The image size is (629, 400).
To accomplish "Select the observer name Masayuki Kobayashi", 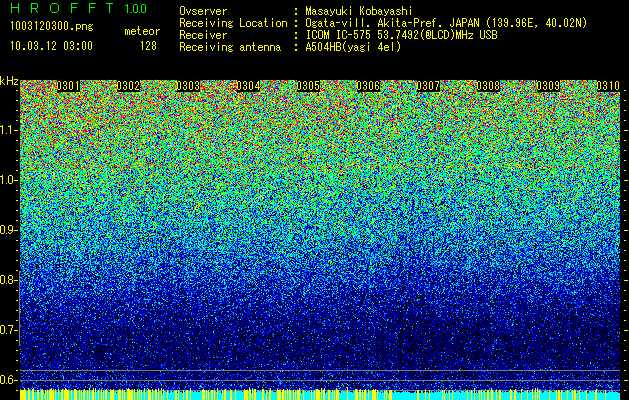I will (x=359, y=11).
